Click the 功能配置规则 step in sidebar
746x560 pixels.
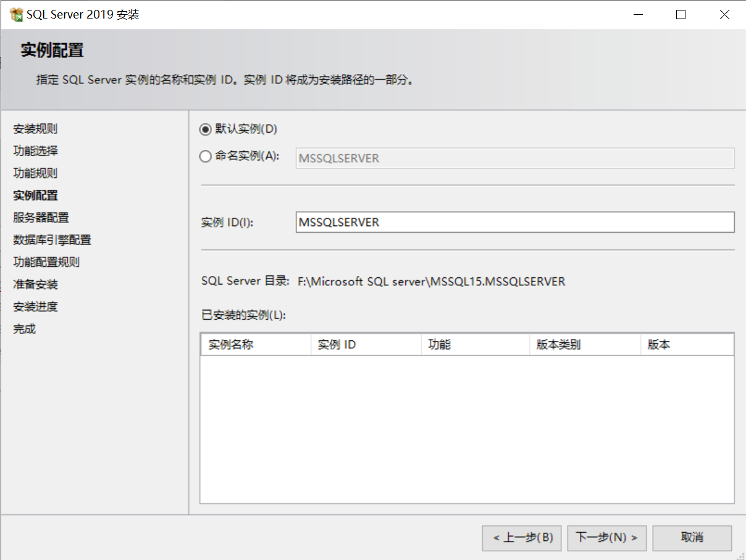(47, 262)
